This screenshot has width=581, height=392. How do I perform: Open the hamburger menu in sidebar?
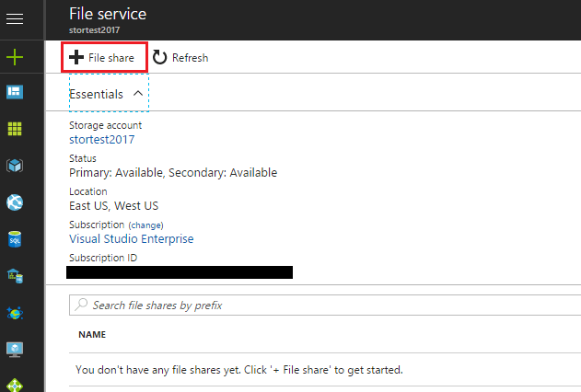[15, 18]
